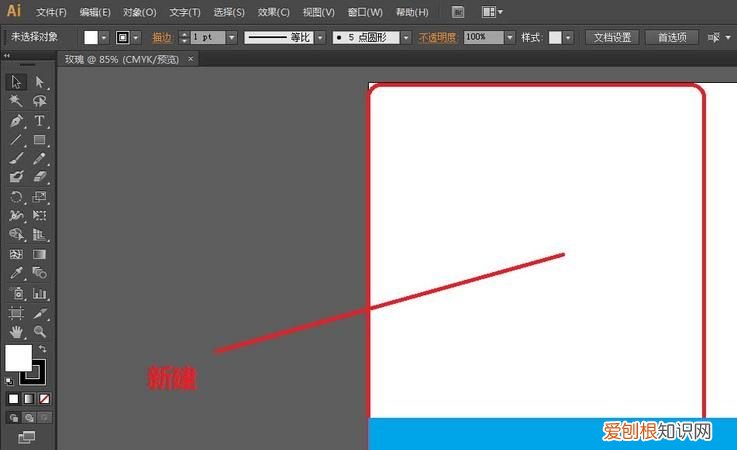Select the Blob Brush tool
737x450 pixels.
click(x=16, y=177)
